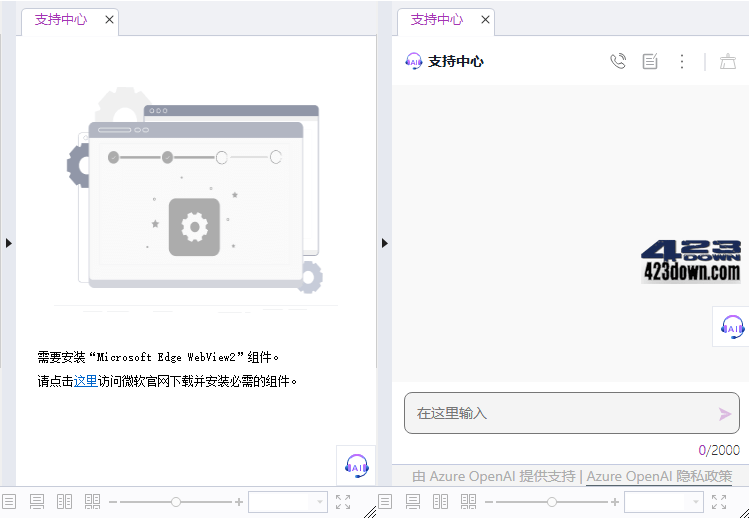Viewport: 749px width, 518px height.
Task: Expand left side panel arrow of left window
Action: (x=9, y=243)
